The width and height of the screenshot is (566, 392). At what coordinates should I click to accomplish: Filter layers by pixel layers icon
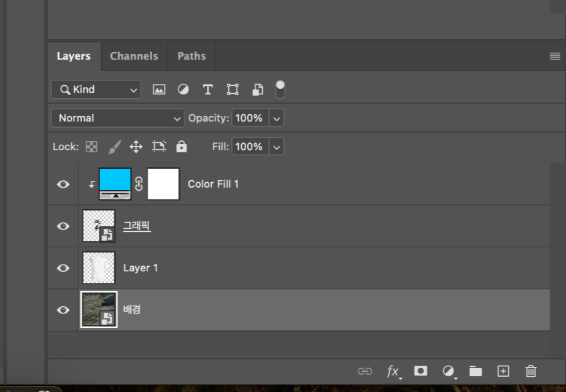(159, 90)
